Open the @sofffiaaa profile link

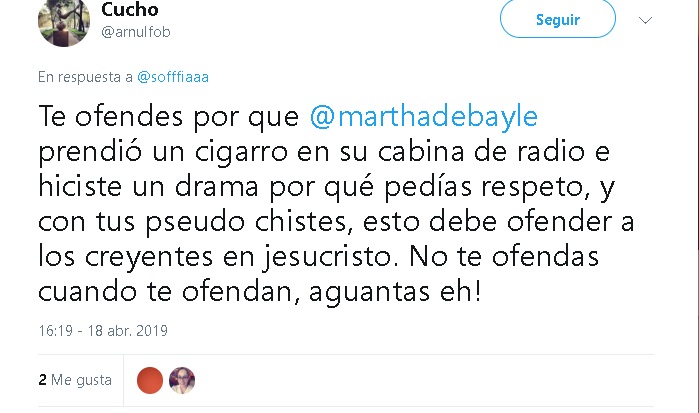click(x=173, y=77)
